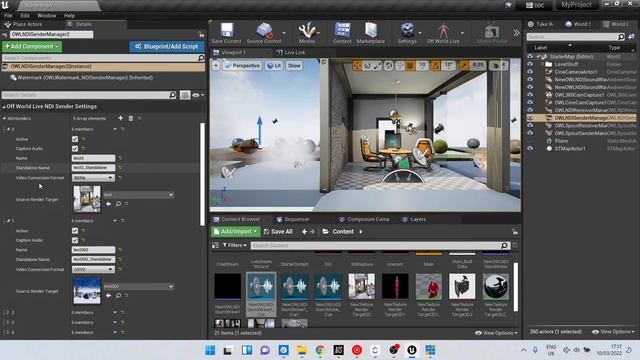
Task: Toggle visibility of CineCameraActor1
Action: [530, 71]
